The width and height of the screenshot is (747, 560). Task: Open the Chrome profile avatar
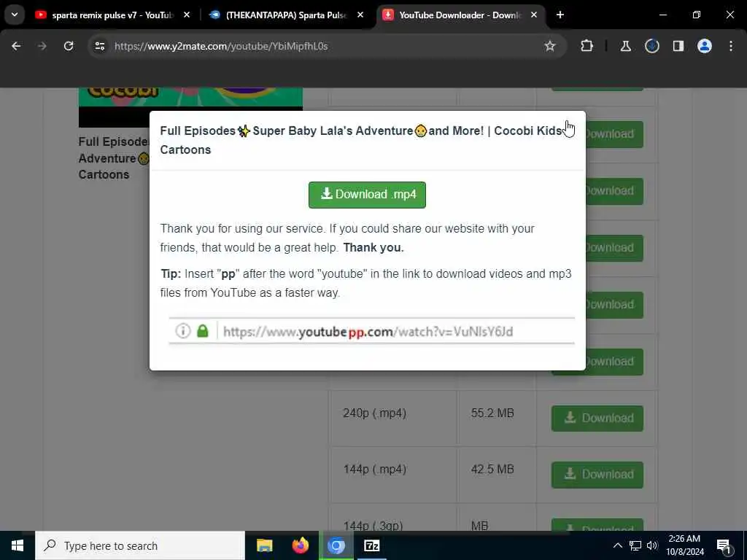point(705,46)
